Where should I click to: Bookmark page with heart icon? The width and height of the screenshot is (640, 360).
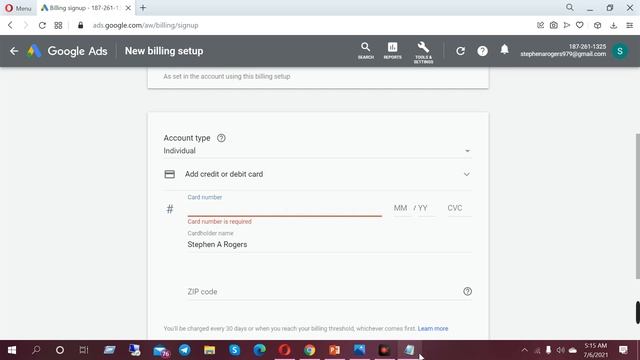pyautogui.click(x=580, y=25)
